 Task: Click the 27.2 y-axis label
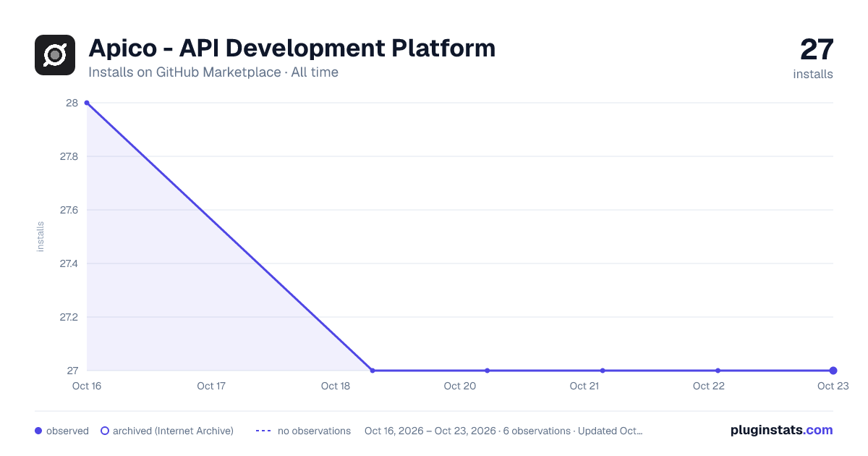click(69, 317)
